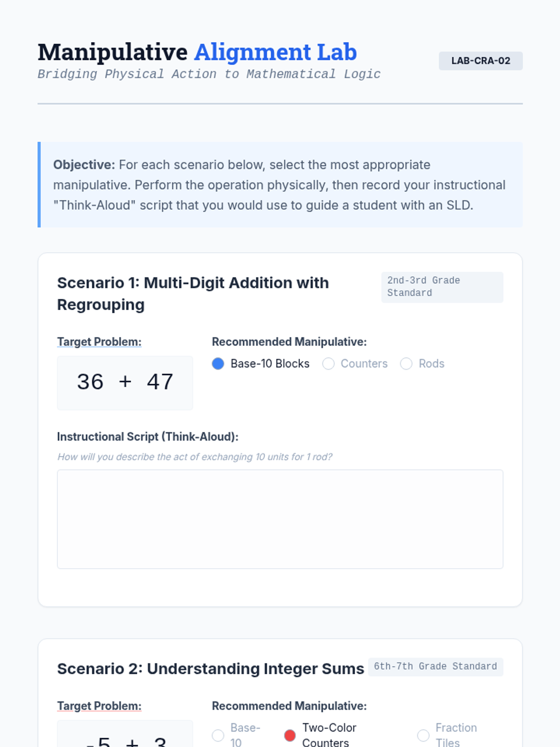Click the Instructional Script (Think-Aloud) label
The image size is (560, 747).
pos(147,437)
